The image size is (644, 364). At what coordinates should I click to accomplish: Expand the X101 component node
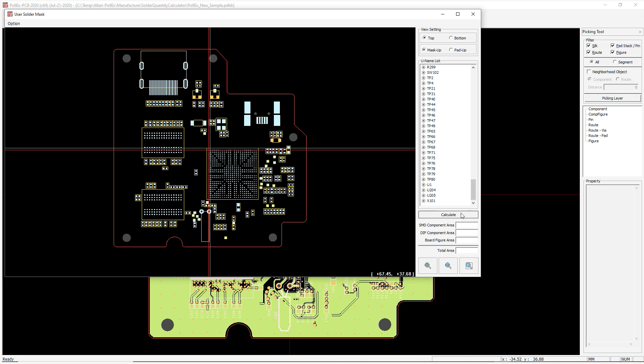pyautogui.click(x=423, y=201)
